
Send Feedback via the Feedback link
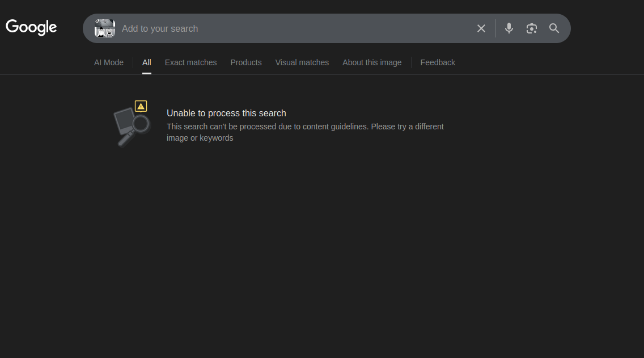click(438, 62)
